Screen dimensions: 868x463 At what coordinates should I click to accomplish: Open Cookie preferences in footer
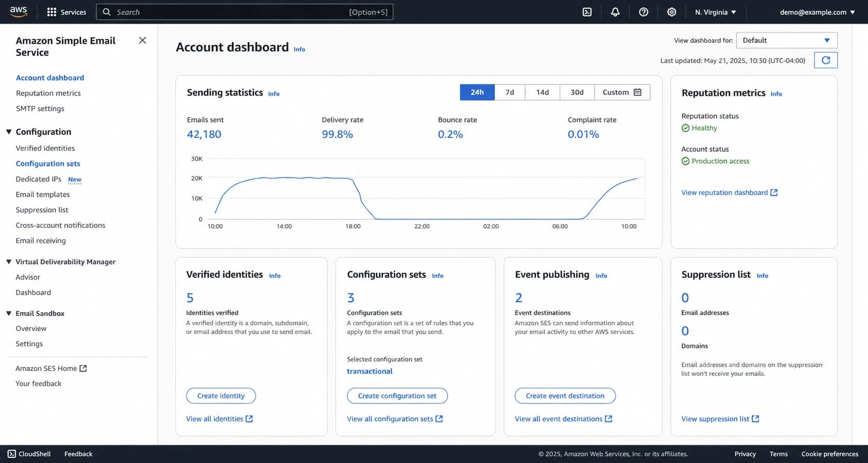pyautogui.click(x=830, y=454)
